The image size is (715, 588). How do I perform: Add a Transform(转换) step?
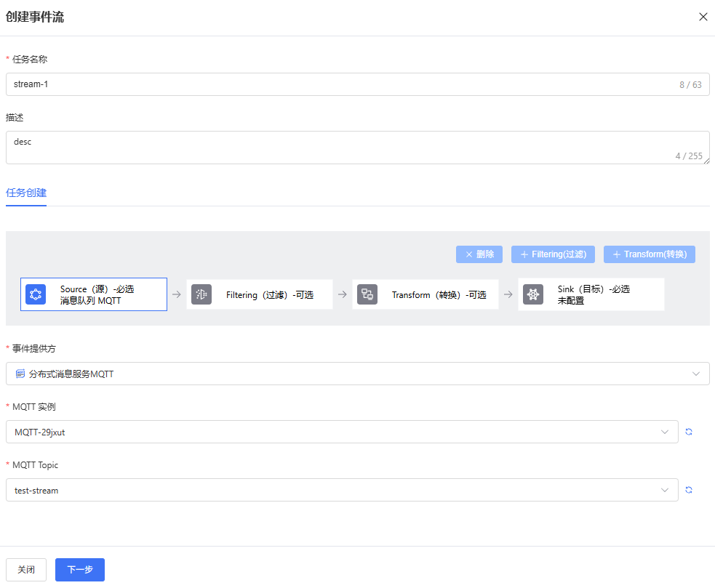click(x=650, y=254)
